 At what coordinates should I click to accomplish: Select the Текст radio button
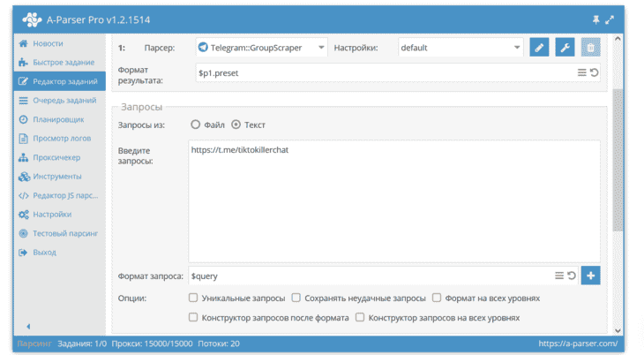[236, 125]
